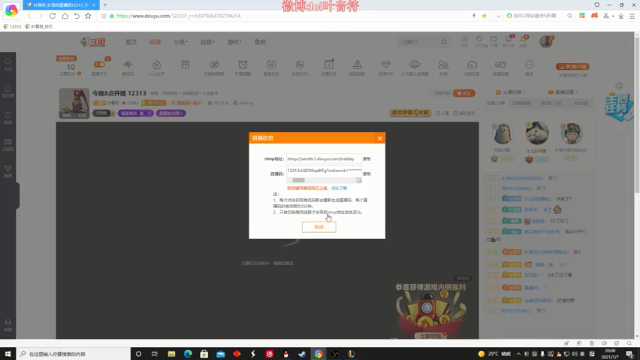Image resolution: width=640 pixels, height=360 pixels.
Task: Open File Explorer from taskbar
Action: (171, 354)
